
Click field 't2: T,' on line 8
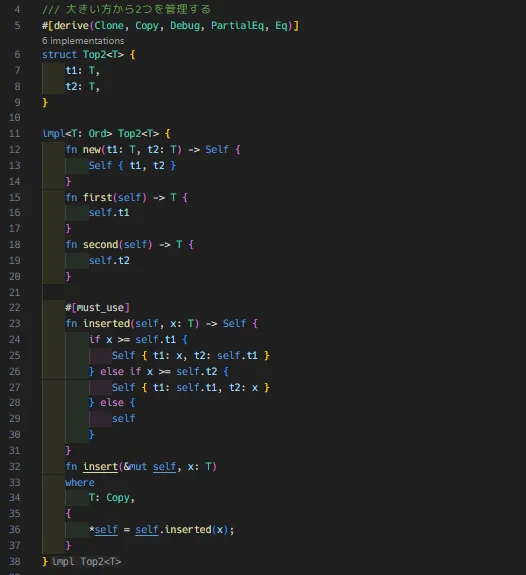point(83,87)
